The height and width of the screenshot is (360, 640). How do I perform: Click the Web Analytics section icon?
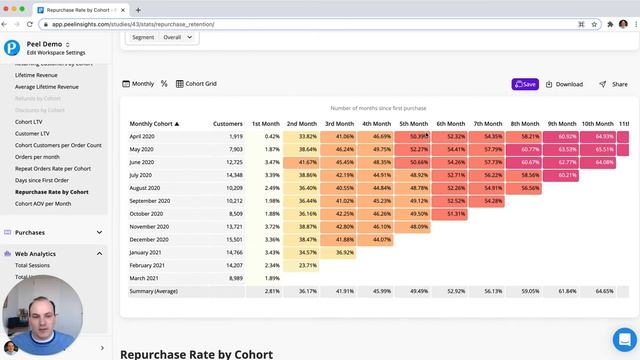(7, 253)
